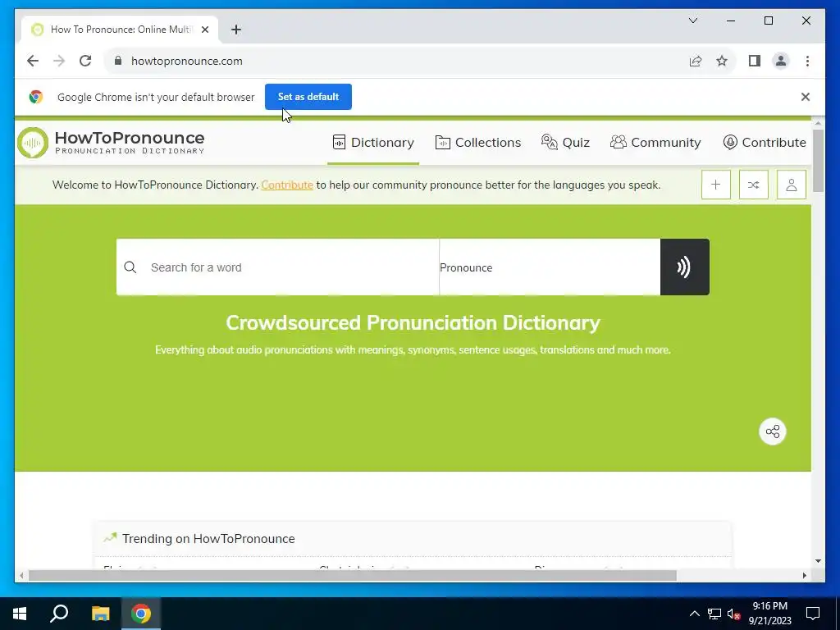The width and height of the screenshot is (840, 630).
Task: Click the scroll down arrow of page
Action: [818, 561]
